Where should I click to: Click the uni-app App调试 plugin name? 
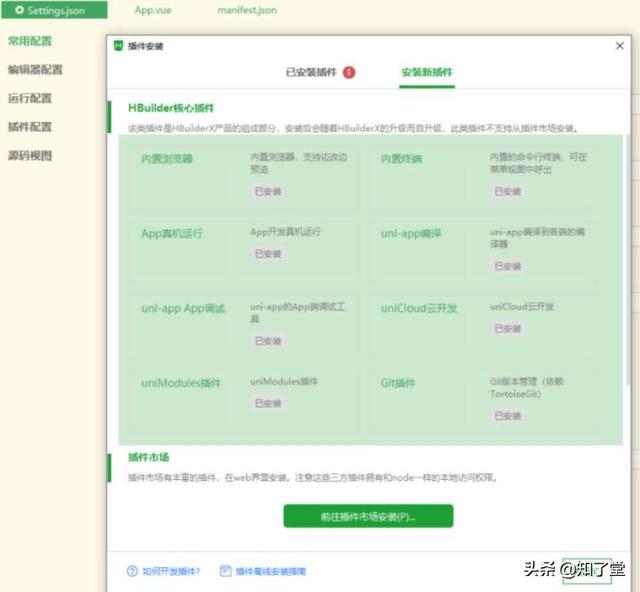pos(183,308)
